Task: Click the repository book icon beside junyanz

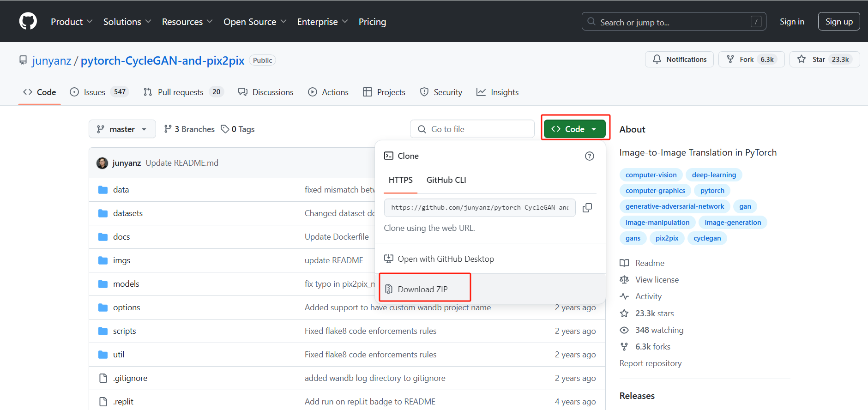Action: click(x=23, y=60)
